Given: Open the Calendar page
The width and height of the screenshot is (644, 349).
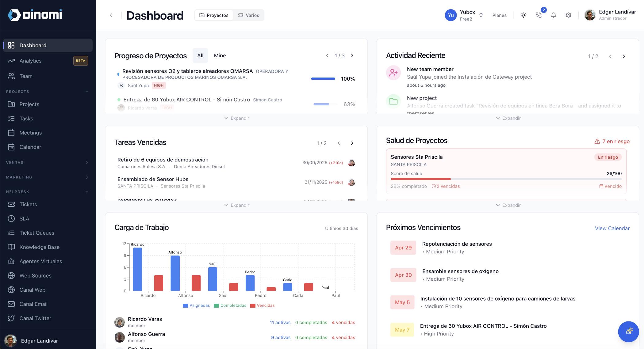Looking at the screenshot, I should [x=48, y=147].
